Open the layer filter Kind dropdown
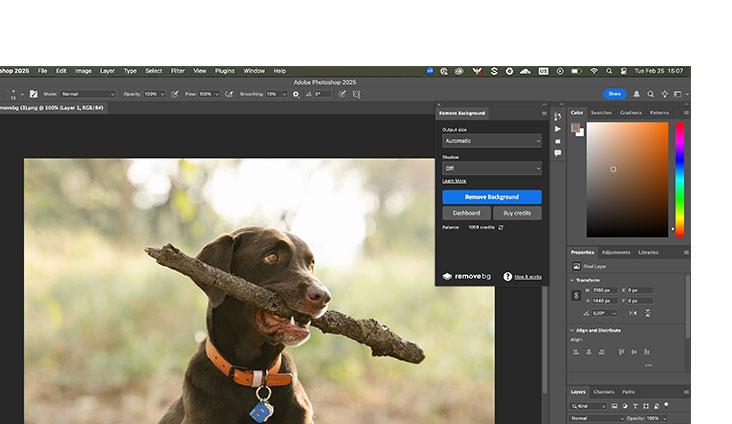 [588, 406]
